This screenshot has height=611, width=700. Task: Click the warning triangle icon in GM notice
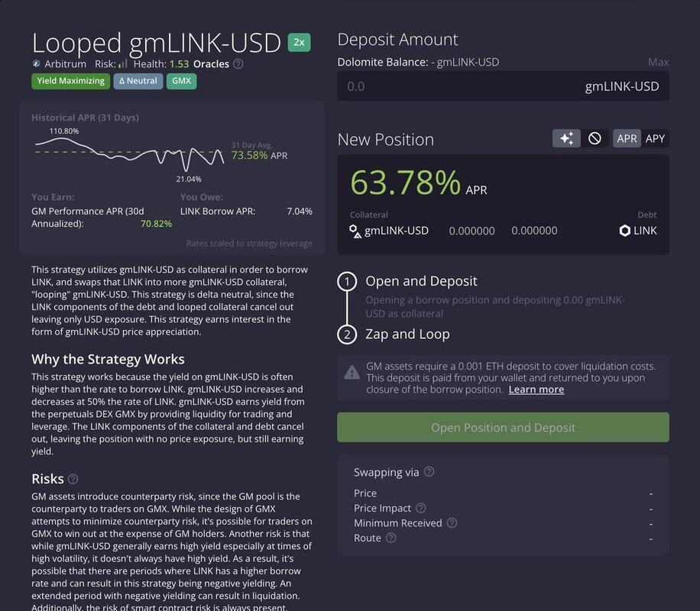tap(352, 373)
